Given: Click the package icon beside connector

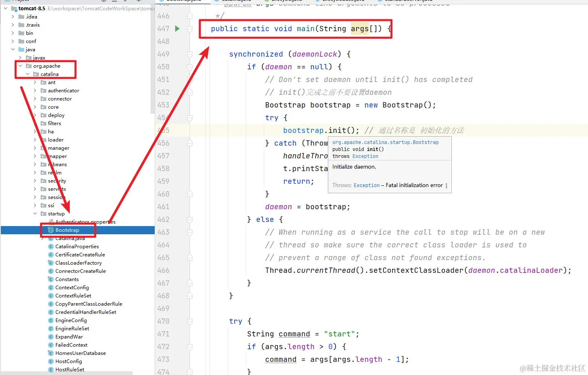Looking at the screenshot, I should pos(43,99).
